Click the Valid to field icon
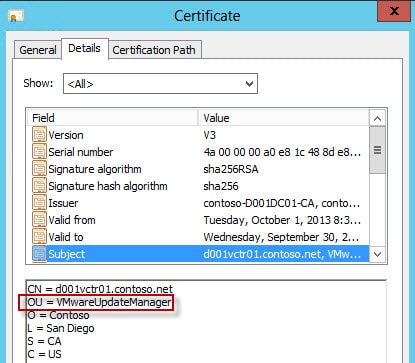 coord(39,237)
